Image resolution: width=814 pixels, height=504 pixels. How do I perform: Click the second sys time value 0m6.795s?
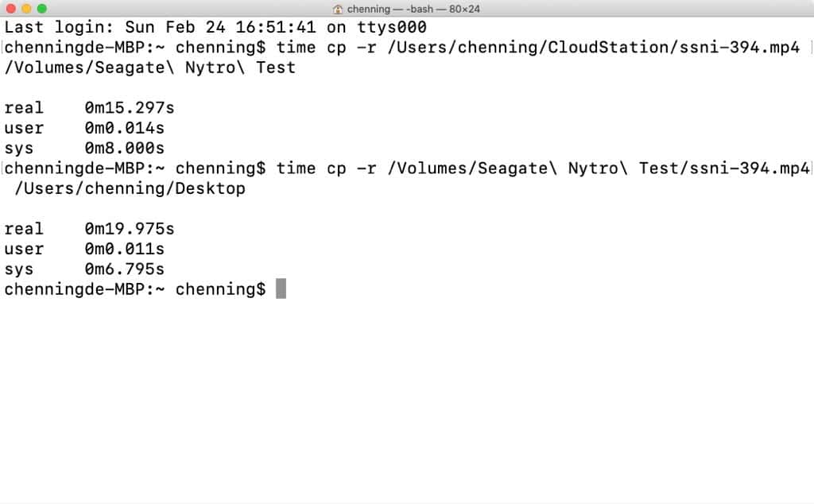[125, 269]
